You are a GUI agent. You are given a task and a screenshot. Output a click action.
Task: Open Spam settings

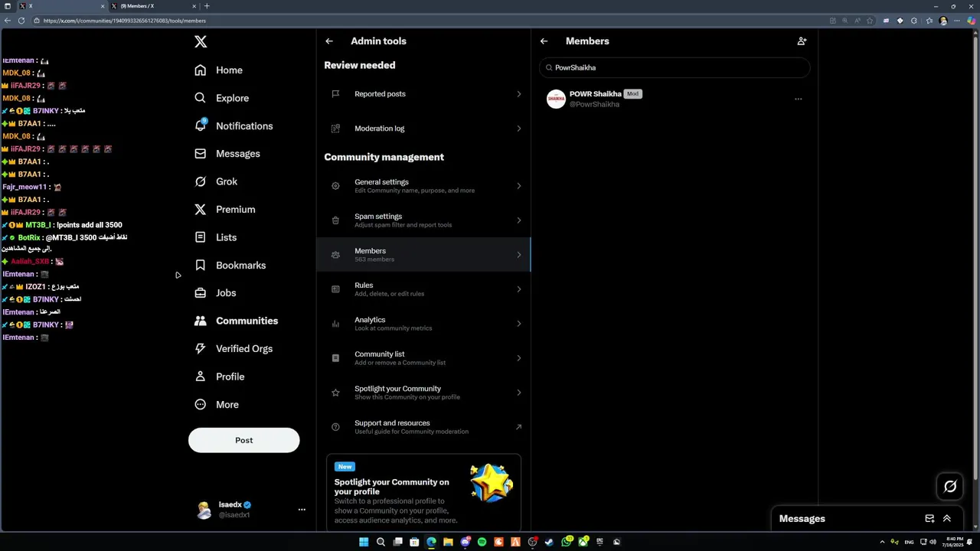click(423, 220)
